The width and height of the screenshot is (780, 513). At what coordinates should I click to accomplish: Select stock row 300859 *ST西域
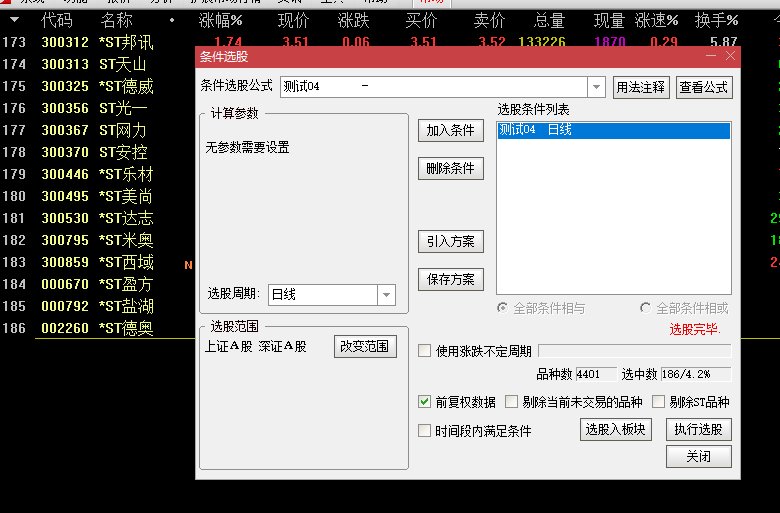pyautogui.click(x=98, y=262)
